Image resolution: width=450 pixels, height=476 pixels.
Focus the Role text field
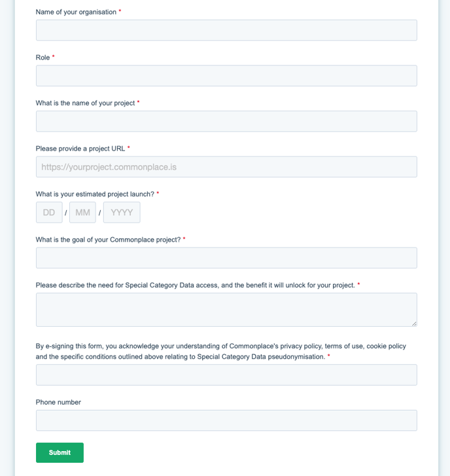coord(226,76)
